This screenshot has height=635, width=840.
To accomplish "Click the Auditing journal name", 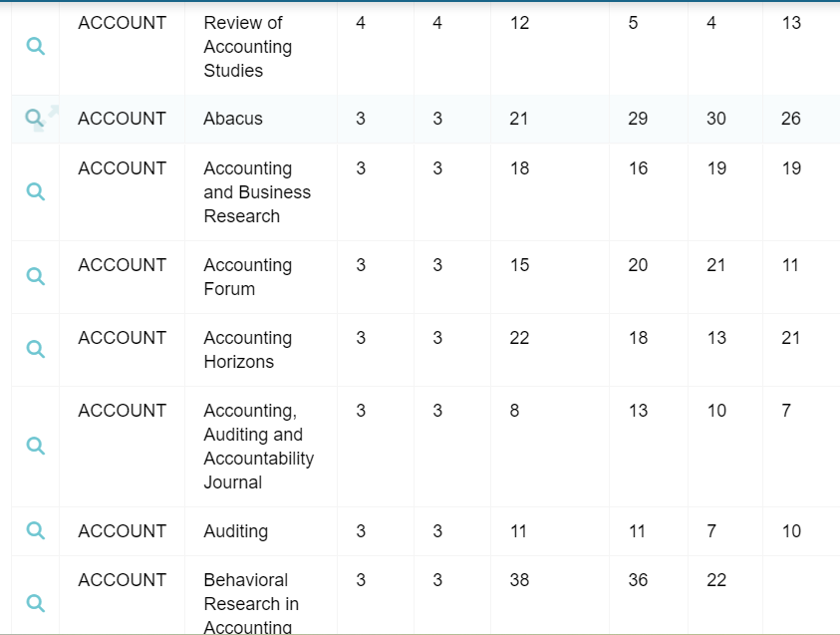I will coord(235,531).
